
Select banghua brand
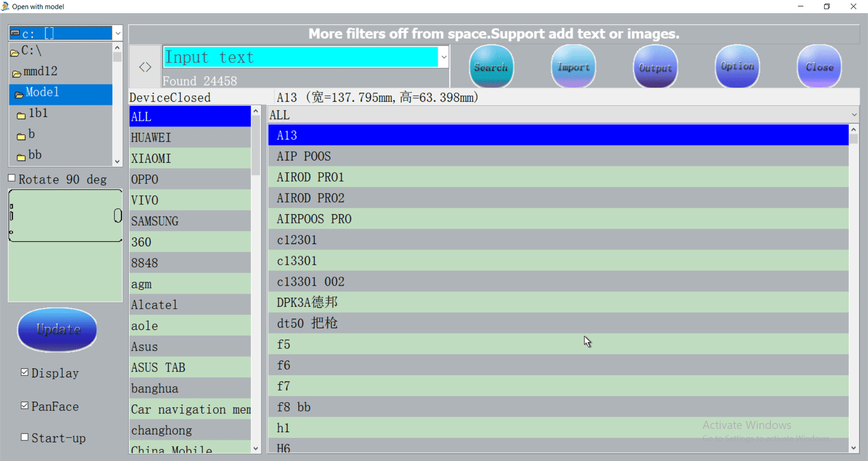(190, 388)
